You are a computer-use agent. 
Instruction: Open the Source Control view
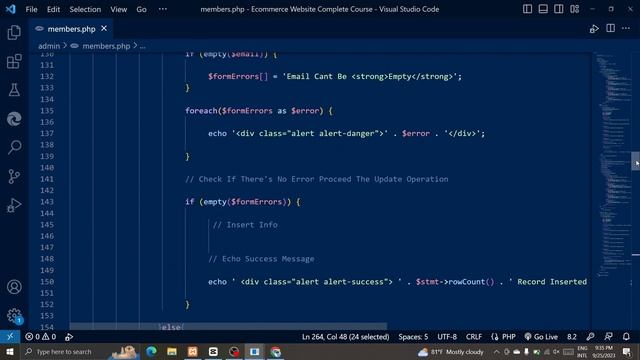14,176
